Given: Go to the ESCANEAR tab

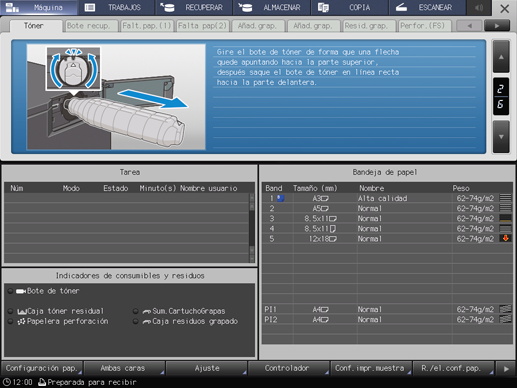Looking at the screenshot, I should [427, 7].
